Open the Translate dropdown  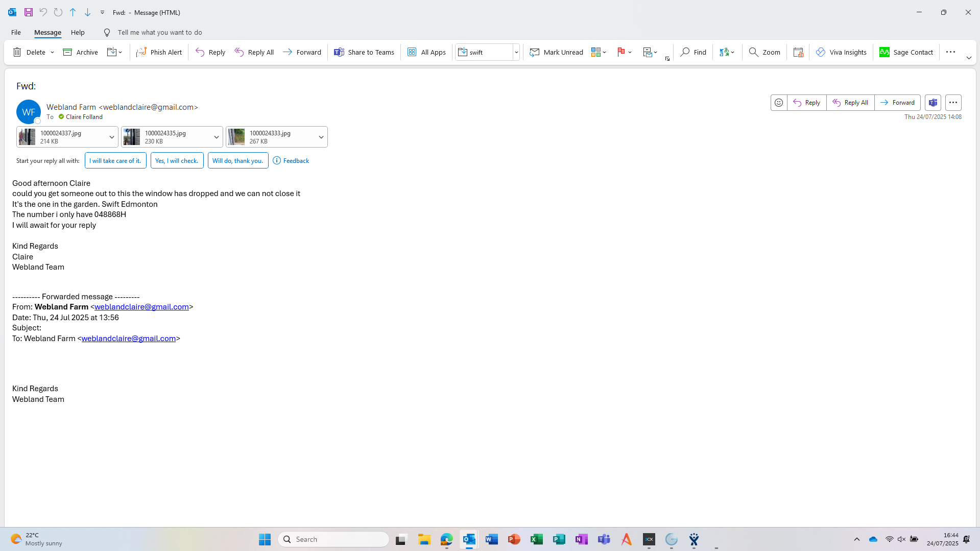coord(727,52)
